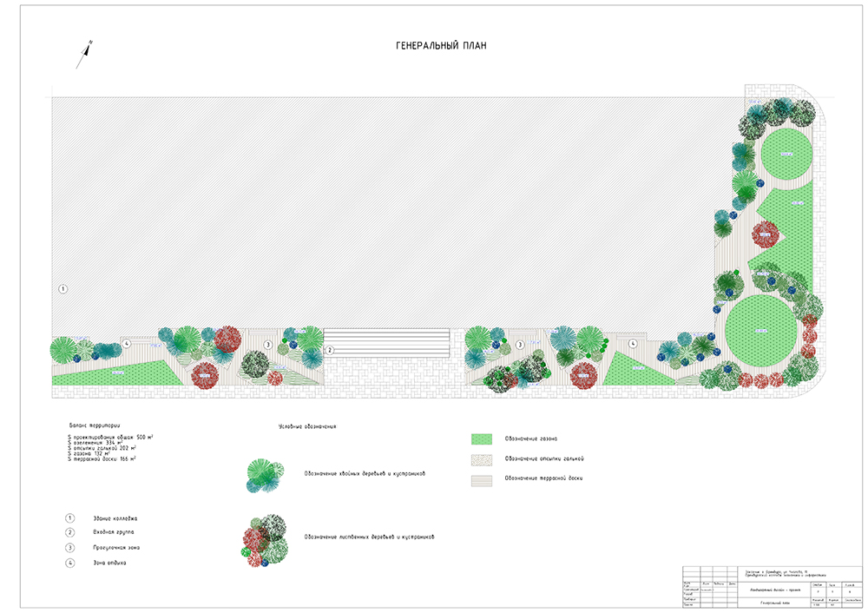Click the green lawn legend swatch
Image resolution: width=868 pixels, height=613 pixels.
[482, 438]
